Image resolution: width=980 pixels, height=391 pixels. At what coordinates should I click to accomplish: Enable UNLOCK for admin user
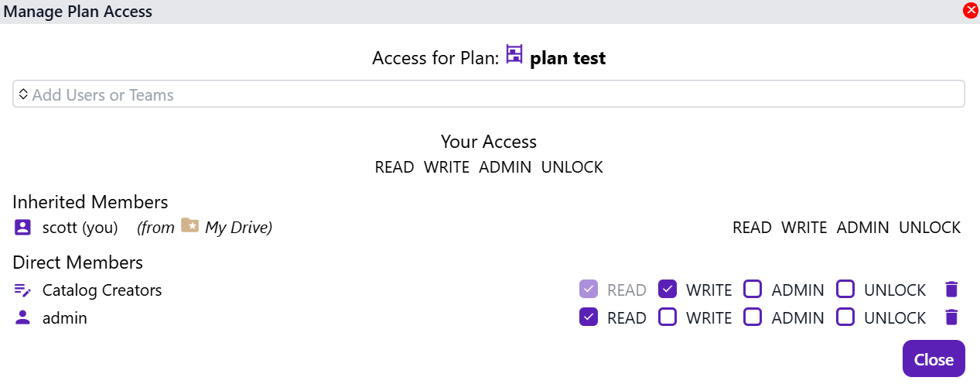click(x=845, y=317)
